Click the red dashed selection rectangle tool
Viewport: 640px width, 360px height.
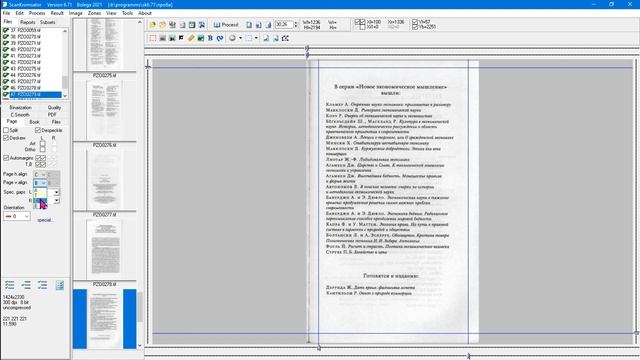coord(153,38)
